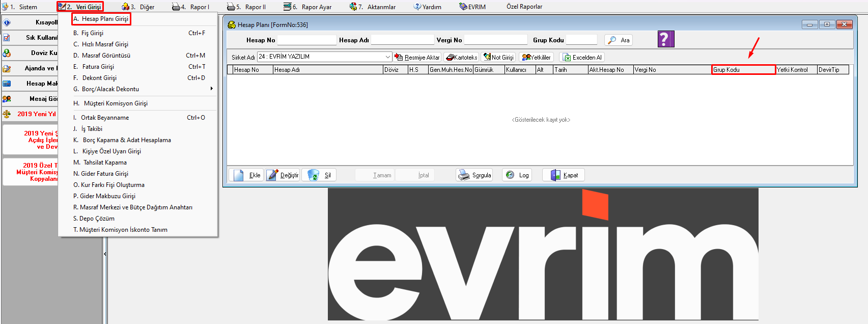The width and height of the screenshot is (868, 324).
Task: Open the 4. Rapor I menu
Action: (190, 7)
